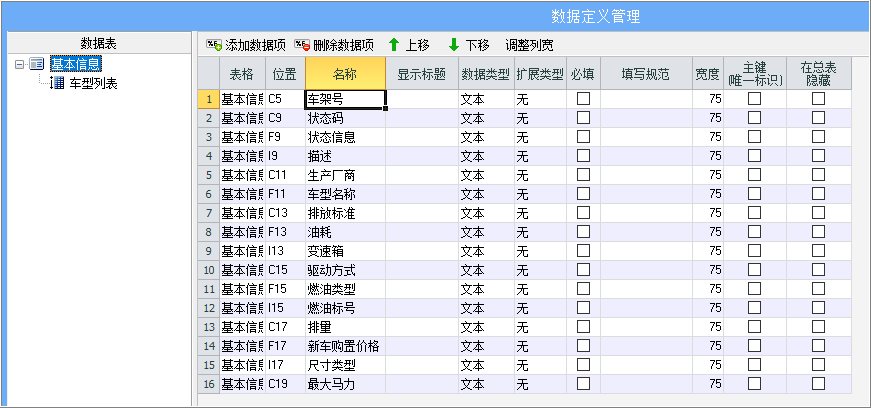
Task: Click 调整列宽 button
Action: point(529,45)
